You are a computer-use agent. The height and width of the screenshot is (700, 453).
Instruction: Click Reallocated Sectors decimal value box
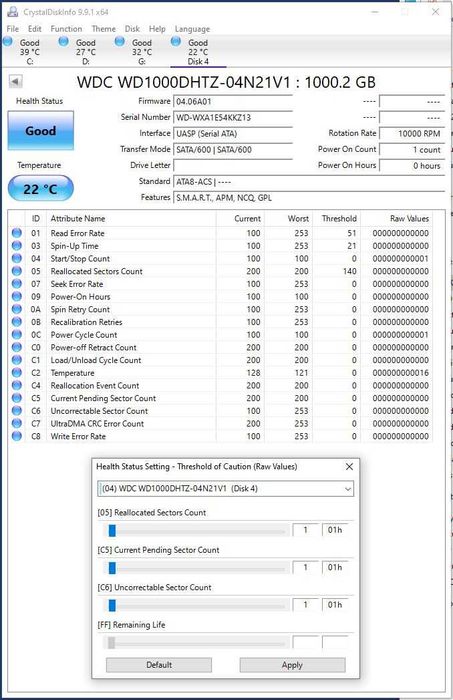[x=306, y=530]
